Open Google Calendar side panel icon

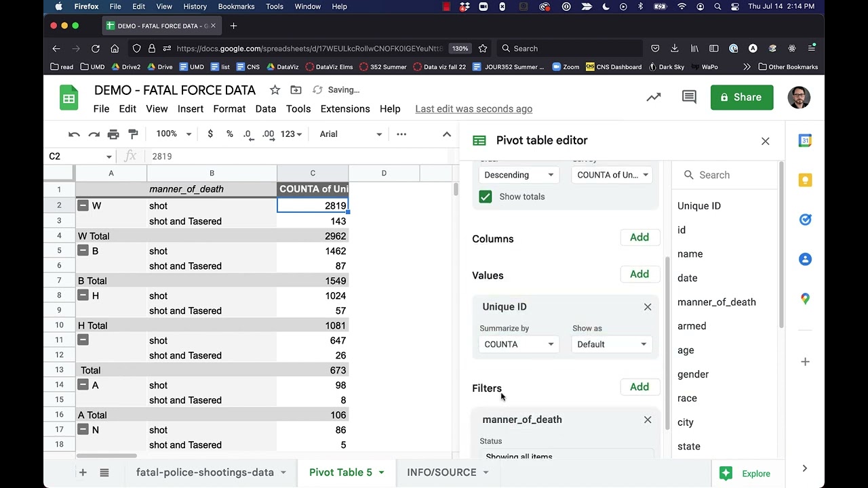point(805,141)
